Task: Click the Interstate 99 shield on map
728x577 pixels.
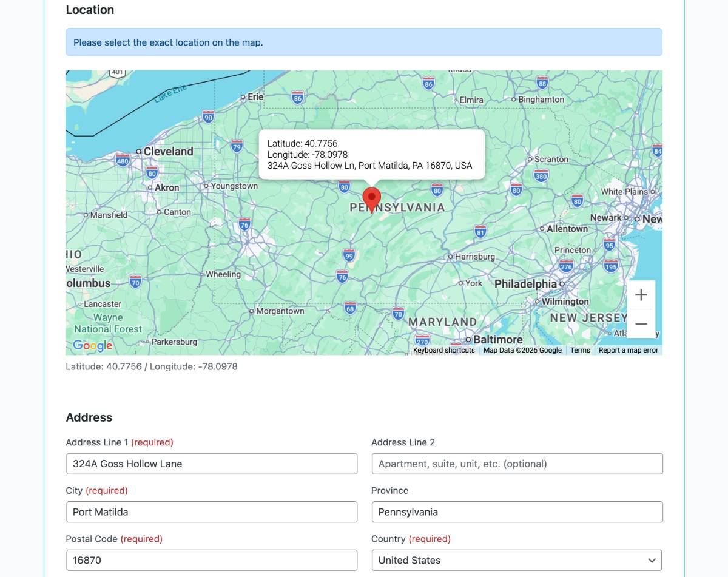Action: pos(349,255)
